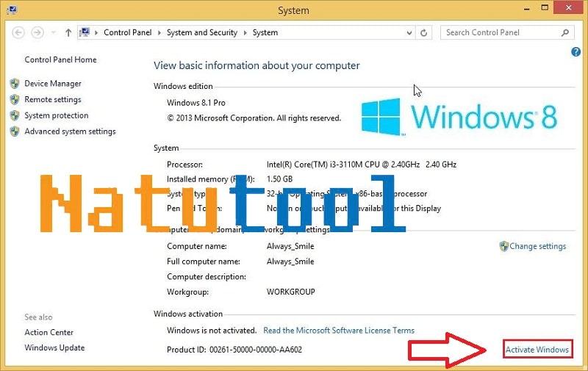Click shield icon beside Advanced system settings
The height and width of the screenshot is (371, 588).
click(15, 132)
